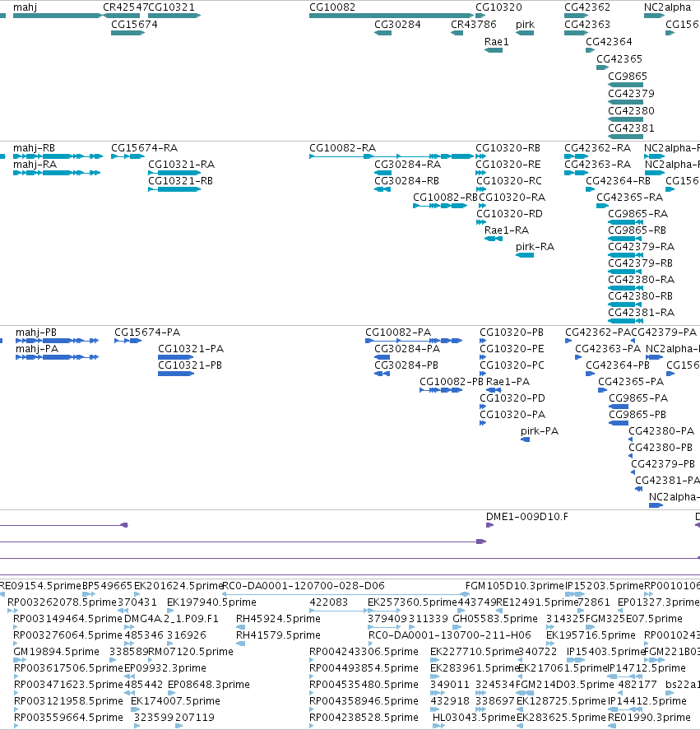This screenshot has width=700, height=730.
Task: Select the NC2alpha gene feature
Action: [654, 16]
